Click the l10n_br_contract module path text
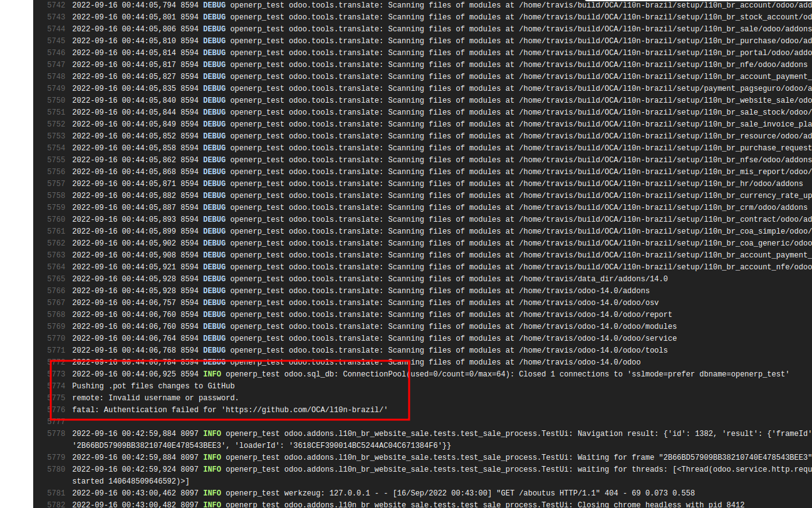 pyautogui.click(x=665, y=219)
